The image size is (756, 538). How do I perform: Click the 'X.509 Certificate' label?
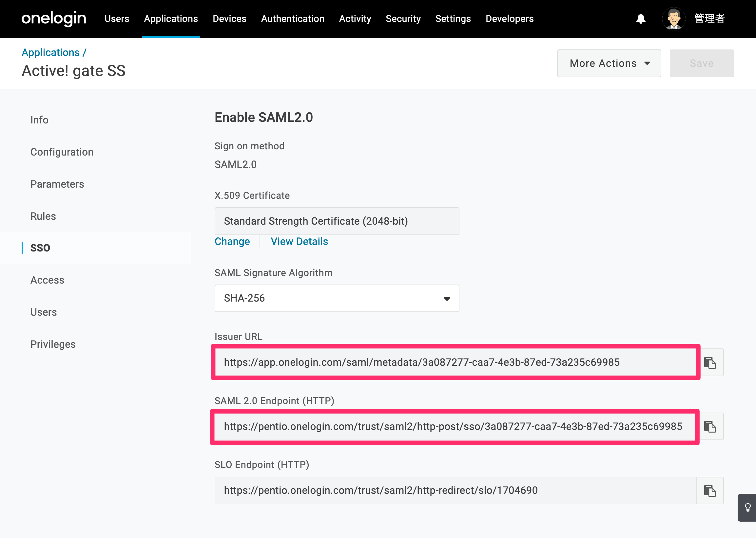point(252,195)
